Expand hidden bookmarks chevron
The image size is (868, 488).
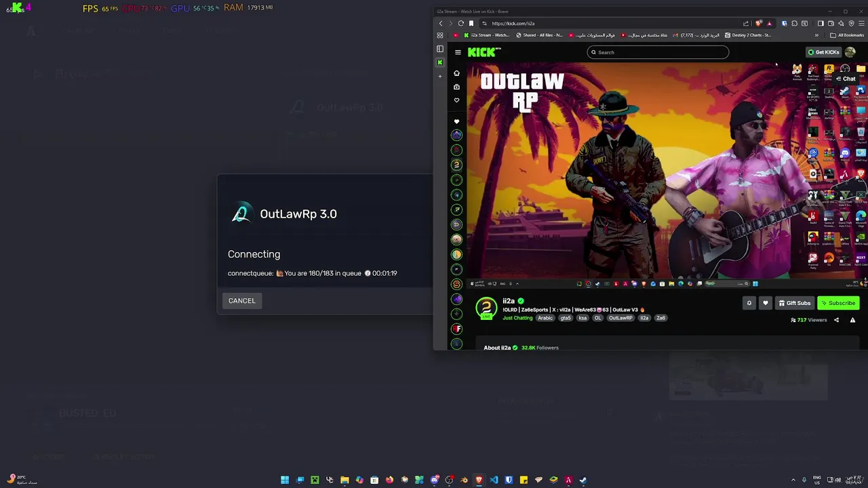[x=816, y=35]
